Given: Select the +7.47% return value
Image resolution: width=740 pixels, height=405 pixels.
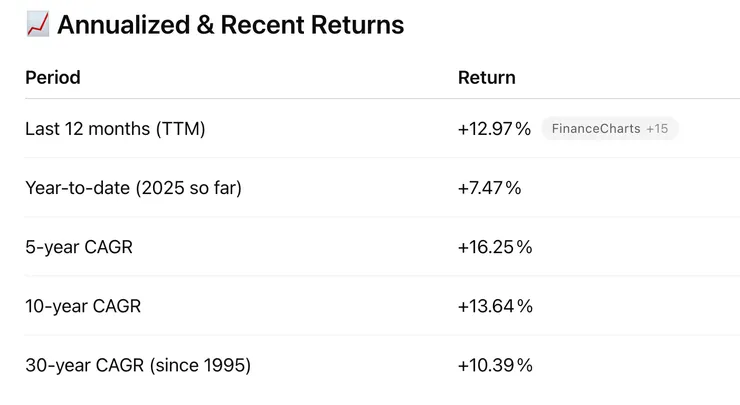Looking at the screenshot, I should (490, 187).
